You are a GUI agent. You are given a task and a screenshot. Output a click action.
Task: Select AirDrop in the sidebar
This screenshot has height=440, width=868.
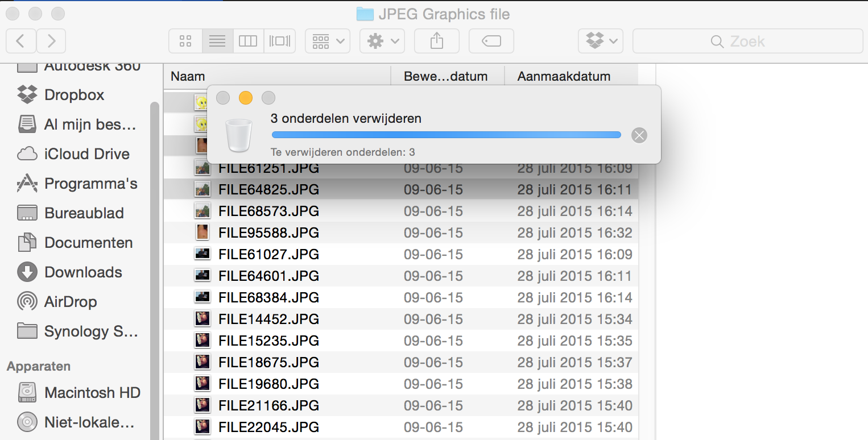70,302
